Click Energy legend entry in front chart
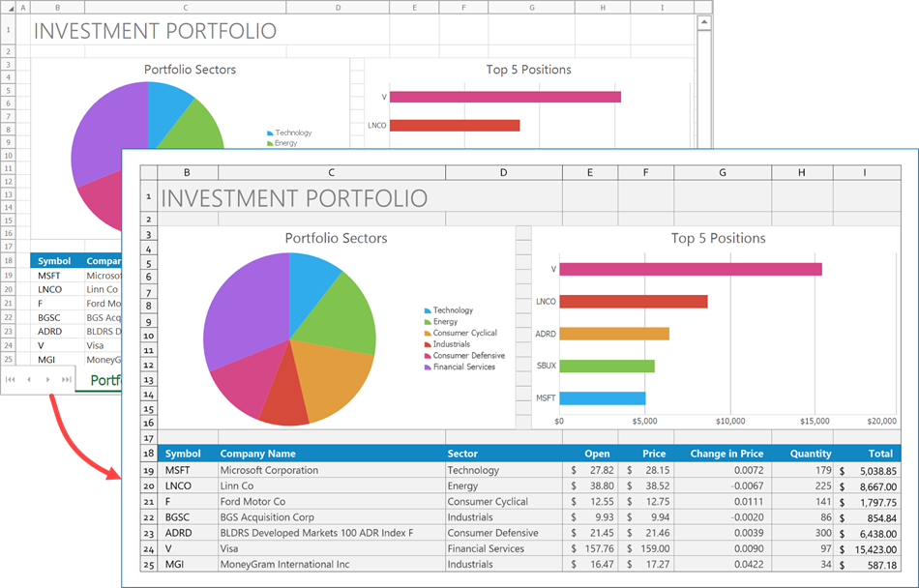Image resolution: width=919 pixels, height=588 pixels. pyautogui.click(x=441, y=321)
